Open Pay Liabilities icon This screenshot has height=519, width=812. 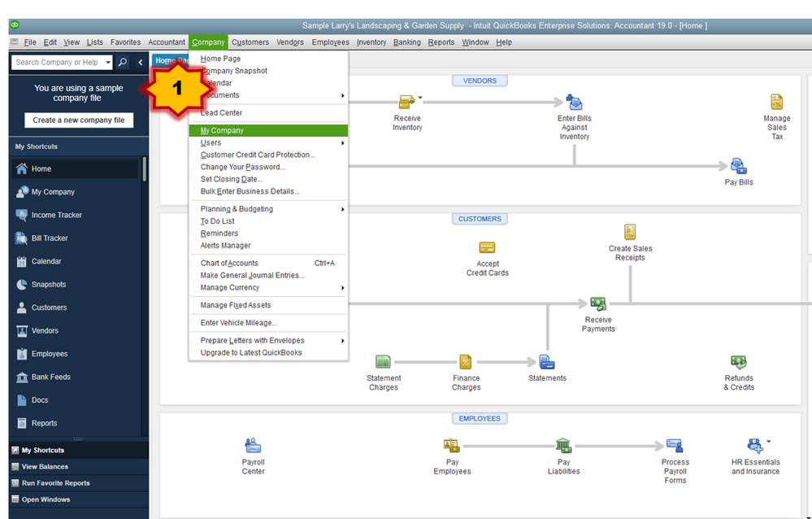click(x=563, y=445)
